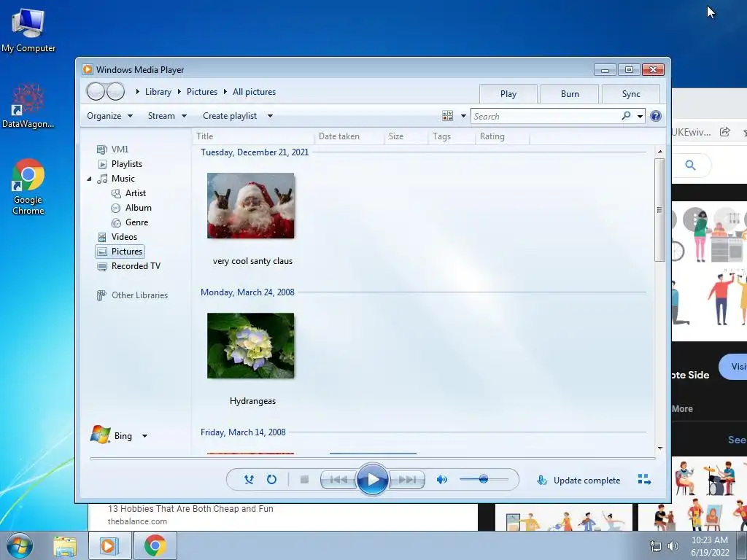The width and height of the screenshot is (747, 560).
Task: Select Playlists in the navigation pane
Action: (x=120, y=164)
